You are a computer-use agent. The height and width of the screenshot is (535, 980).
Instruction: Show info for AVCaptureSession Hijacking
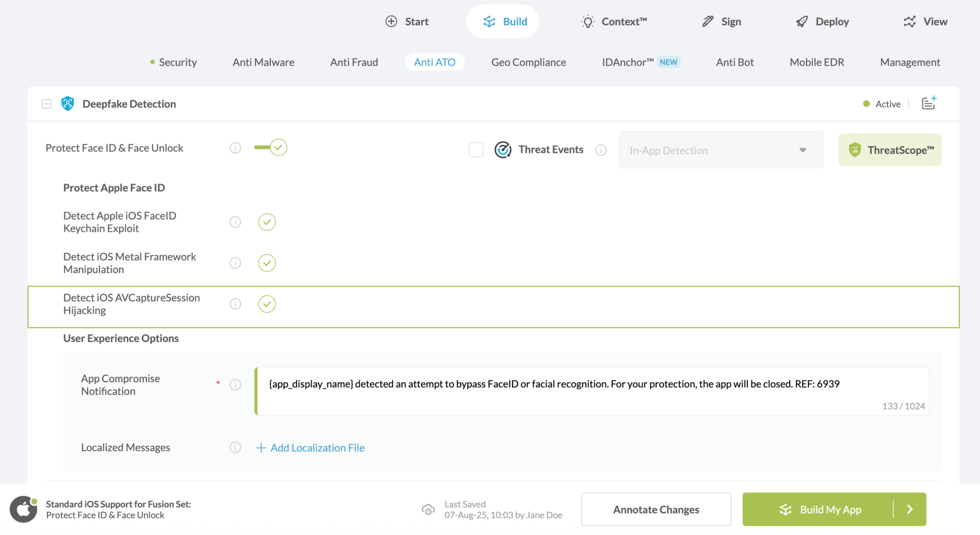(235, 304)
